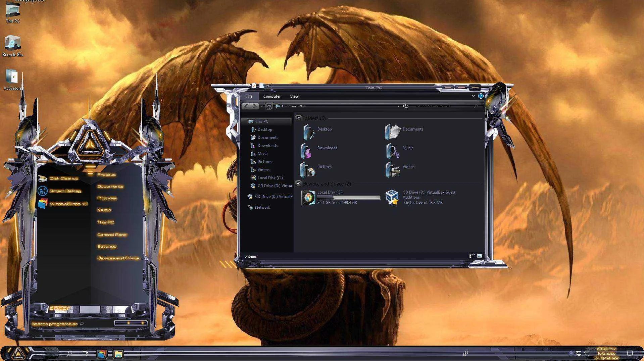Select Downloads in the navigation tree
Image resolution: width=644 pixels, height=361 pixels.
(264, 146)
